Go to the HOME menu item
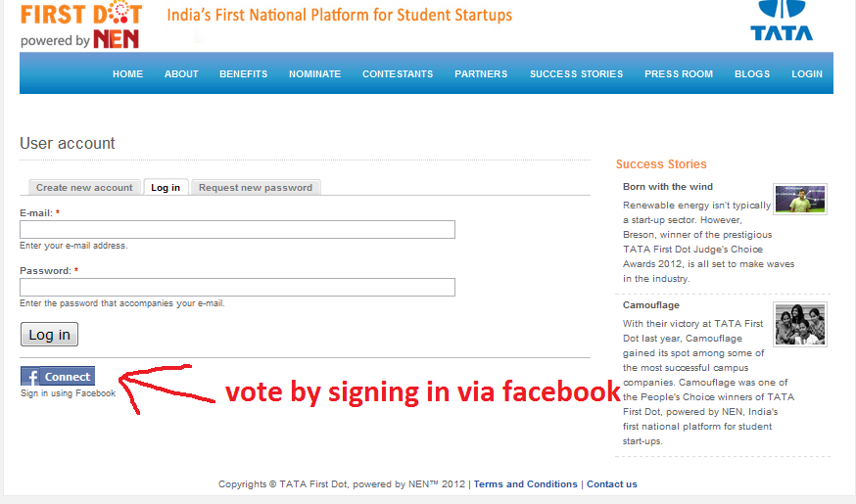 pyautogui.click(x=127, y=74)
